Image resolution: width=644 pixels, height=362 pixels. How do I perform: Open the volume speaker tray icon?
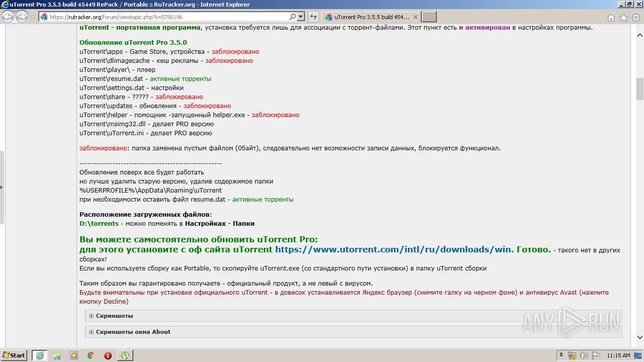(x=584, y=355)
